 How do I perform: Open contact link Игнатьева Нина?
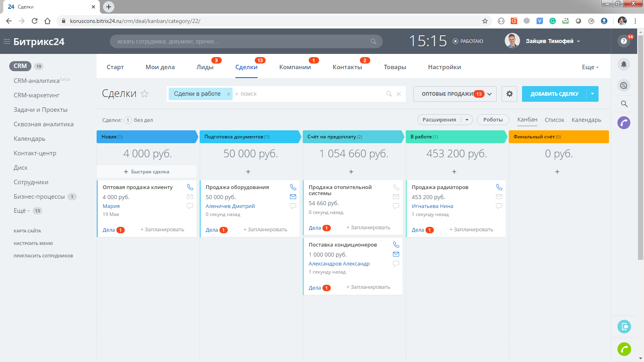[432, 206]
